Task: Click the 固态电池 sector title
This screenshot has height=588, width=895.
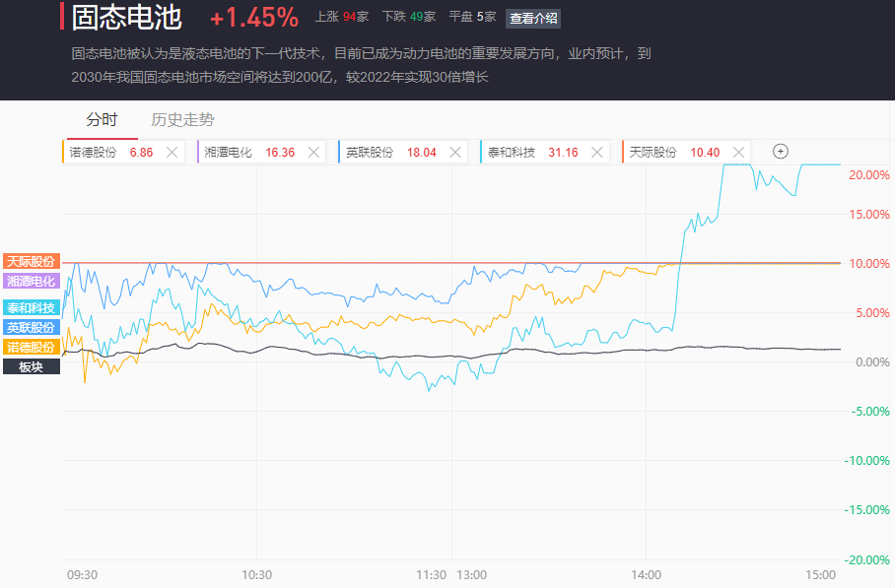Action: (x=127, y=17)
